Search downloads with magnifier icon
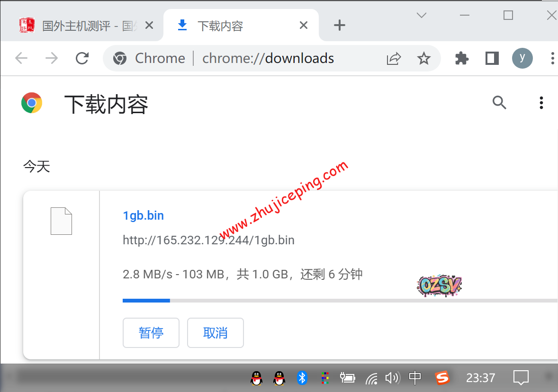The height and width of the screenshot is (392, 558). 499,102
